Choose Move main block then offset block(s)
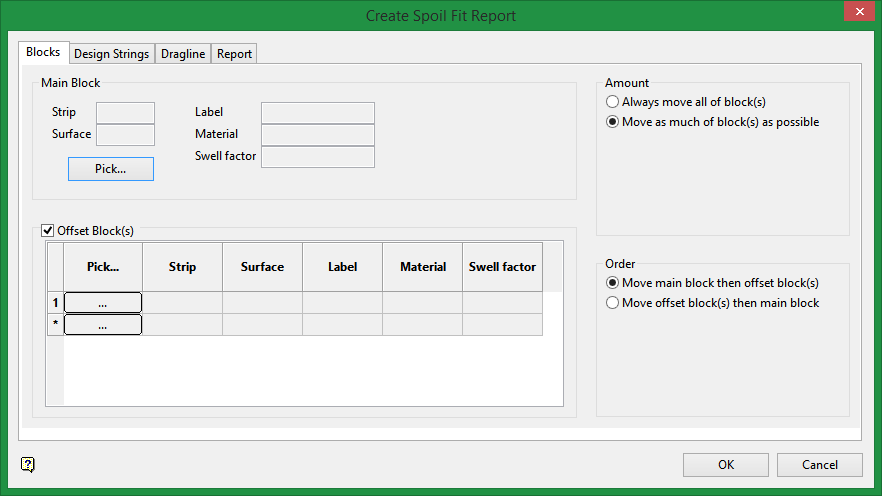The height and width of the screenshot is (496, 882). (612, 283)
